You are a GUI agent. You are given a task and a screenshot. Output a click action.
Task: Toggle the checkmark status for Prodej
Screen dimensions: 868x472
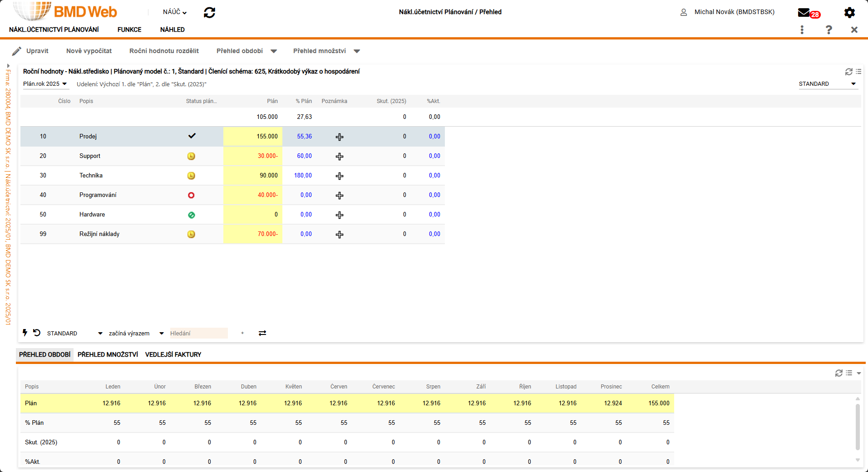pos(192,136)
